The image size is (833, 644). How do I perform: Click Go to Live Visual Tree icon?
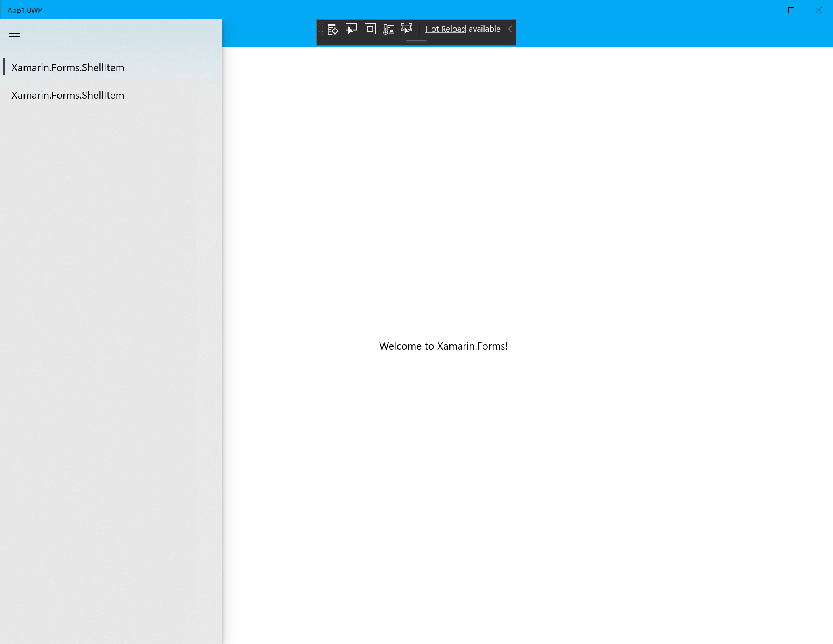pyautogui.click(x=333, y=29)
